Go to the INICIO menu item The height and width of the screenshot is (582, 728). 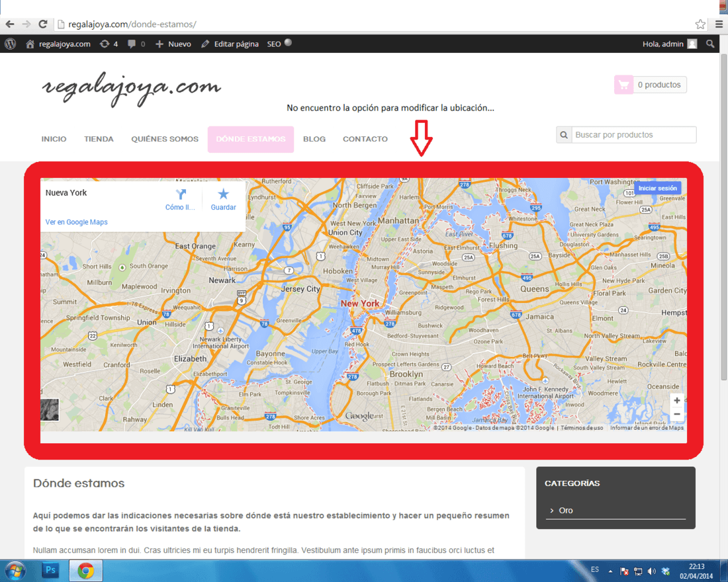(x=54, y=140)
